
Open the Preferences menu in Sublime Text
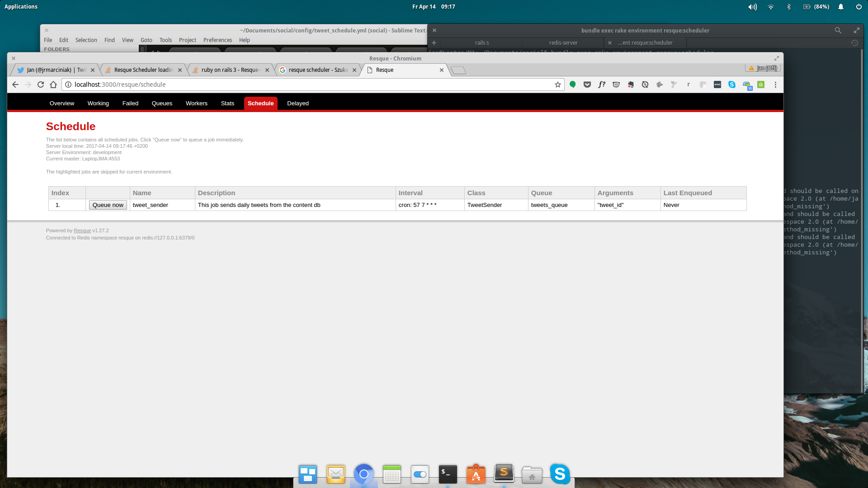217,40
